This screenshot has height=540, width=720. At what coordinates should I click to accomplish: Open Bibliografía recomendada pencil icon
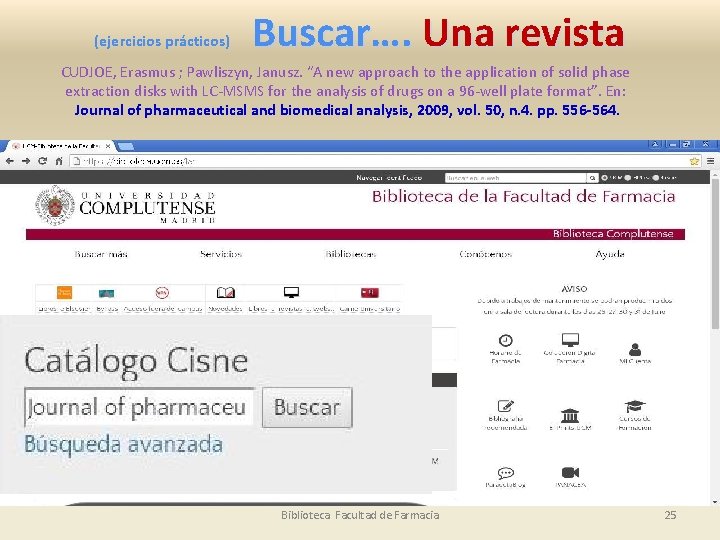pos(506,406)
